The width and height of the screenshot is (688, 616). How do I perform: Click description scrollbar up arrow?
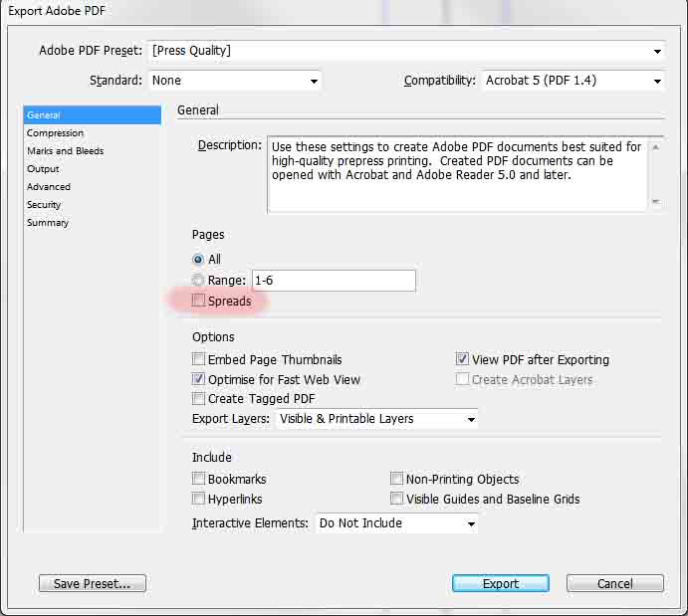655,147
